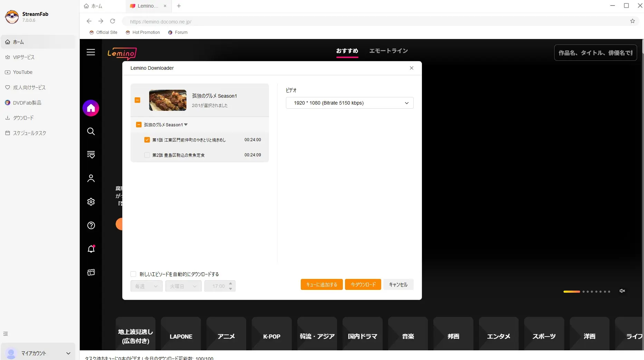Reload the current page
Viewport: 644px width, 360px height.
(113, 21)
